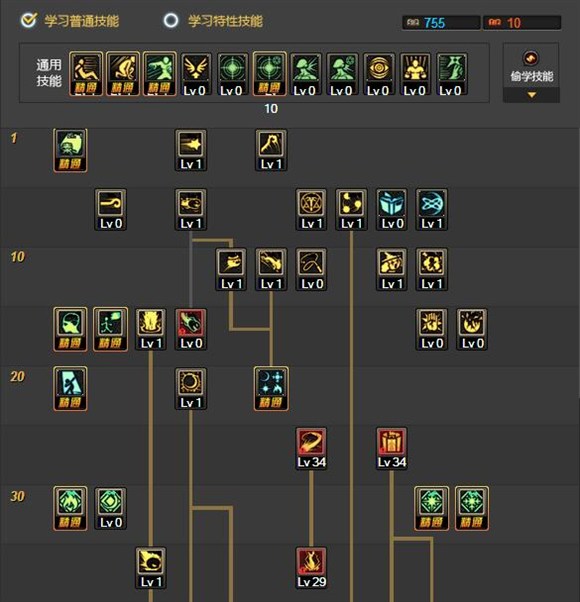Image resolution: width=580 pixels, height=602 pixels.
Task: Click the head silhouette mastered skill icon
Action: pyautogui.click(x=70, y=329)
